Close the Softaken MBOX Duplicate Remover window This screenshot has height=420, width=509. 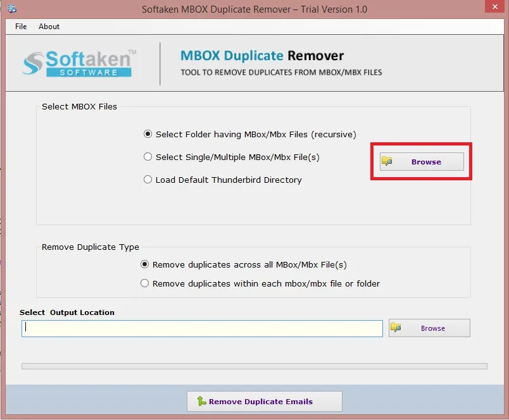pos(494,6)
